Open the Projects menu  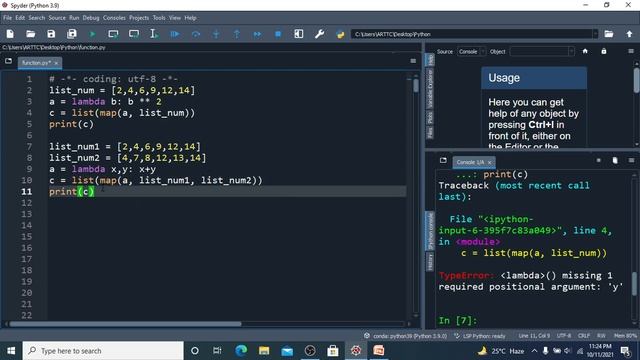click(139, 18)
